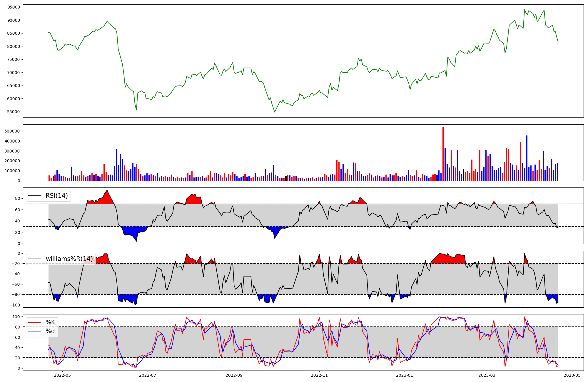
Task: Click the 55000 price axis label
Action: 14,112
